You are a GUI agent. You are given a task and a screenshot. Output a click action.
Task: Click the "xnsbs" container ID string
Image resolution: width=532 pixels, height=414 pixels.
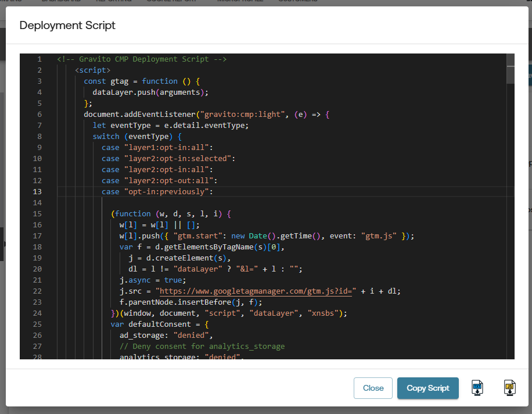pyautogui.click(x=323, y=313)
